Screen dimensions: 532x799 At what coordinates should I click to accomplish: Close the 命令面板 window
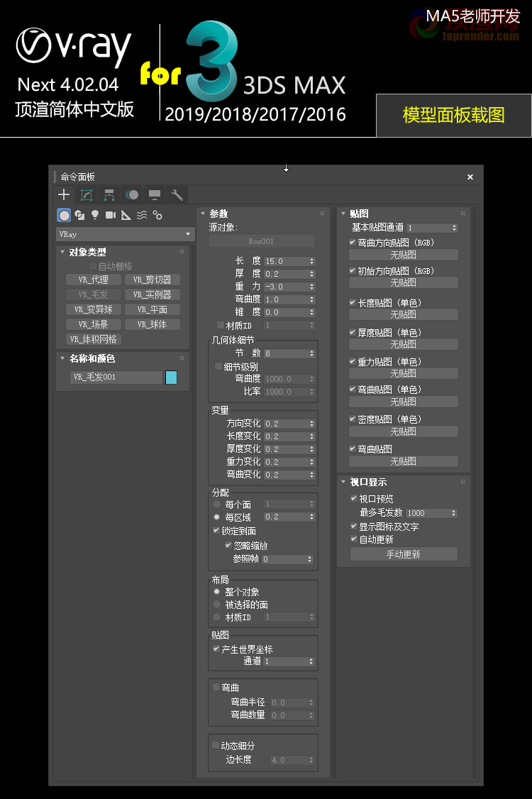tap(470, 177)
